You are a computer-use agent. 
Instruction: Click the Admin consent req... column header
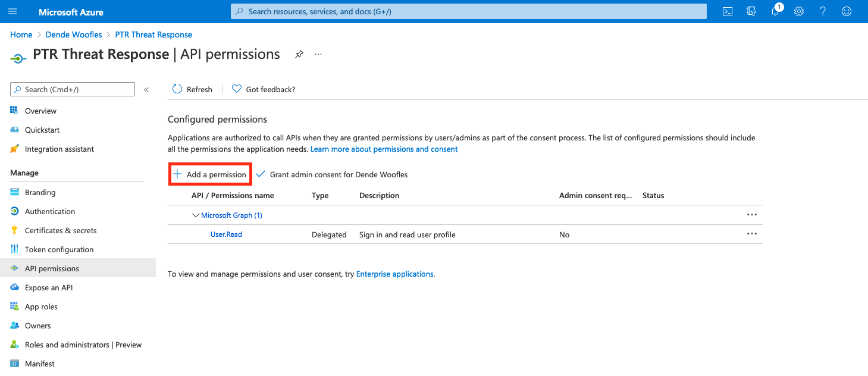pos(596,195)
